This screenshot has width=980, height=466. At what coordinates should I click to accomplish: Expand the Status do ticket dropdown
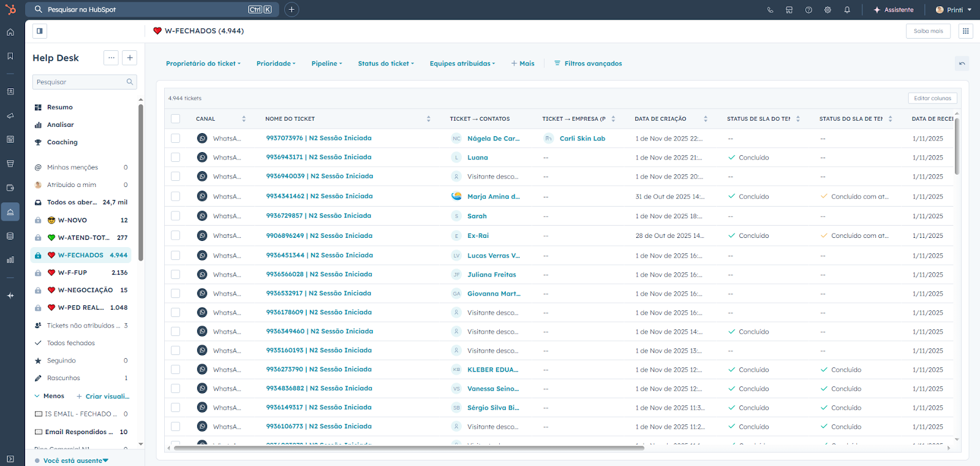coord(386,64)
